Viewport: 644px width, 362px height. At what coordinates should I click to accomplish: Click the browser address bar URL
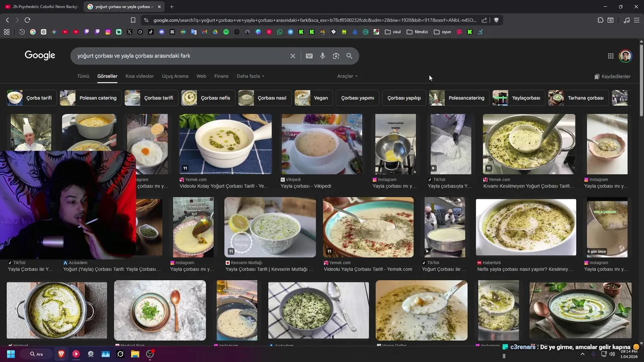point(314,20)
